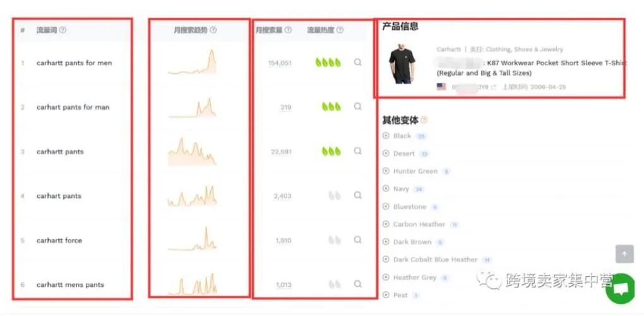Click keyword carhart pants for man
The width and height of the screenshot is (644, 316).
coord(73,107)
